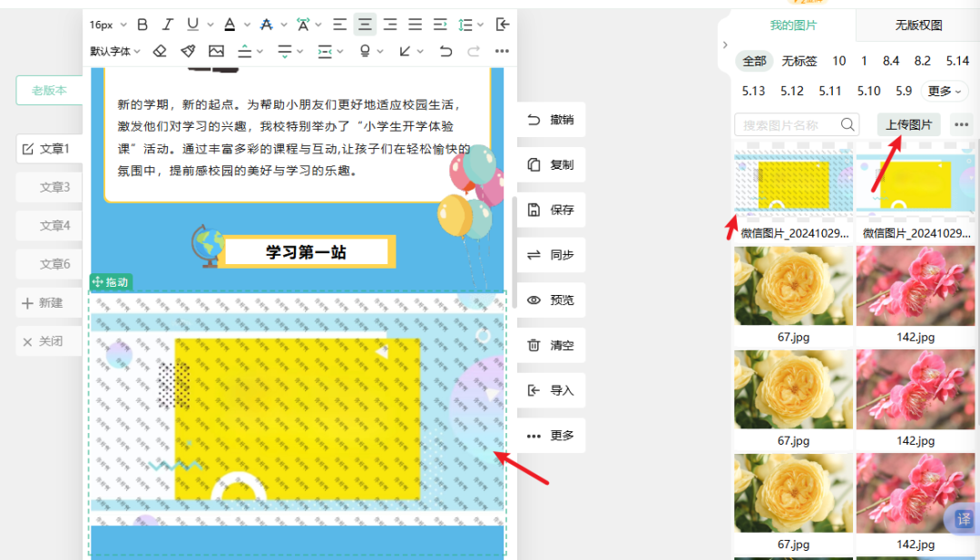Enable center text alignment

click(x=365, y=25)
